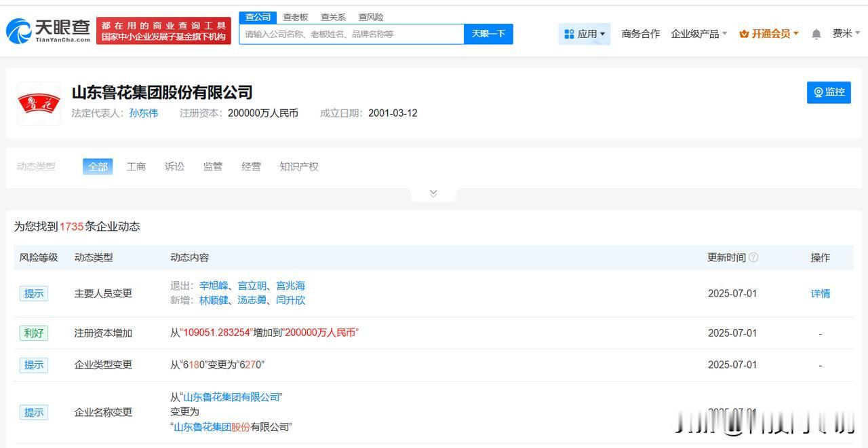868x448 pixels.
Task: Click the 提示 tag on 企业类型变更 row
Action: click(34, 365)
